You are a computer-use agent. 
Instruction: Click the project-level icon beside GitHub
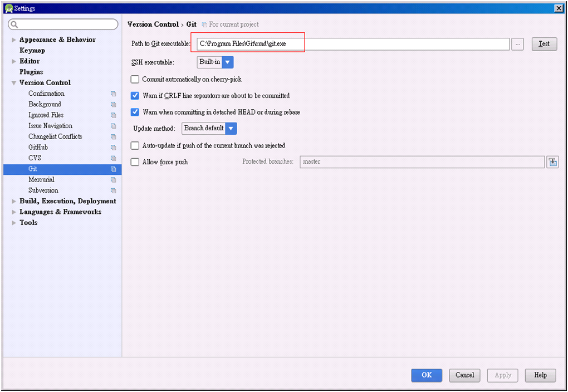[x=114, y=148]
